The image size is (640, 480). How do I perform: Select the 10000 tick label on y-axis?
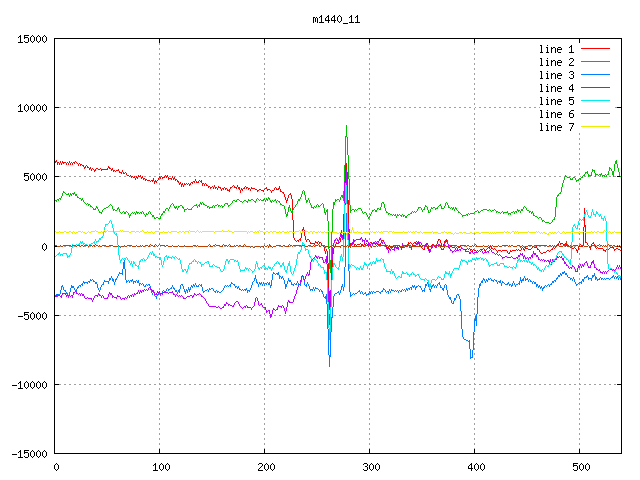pyautogui.click(x=32, y=108)
